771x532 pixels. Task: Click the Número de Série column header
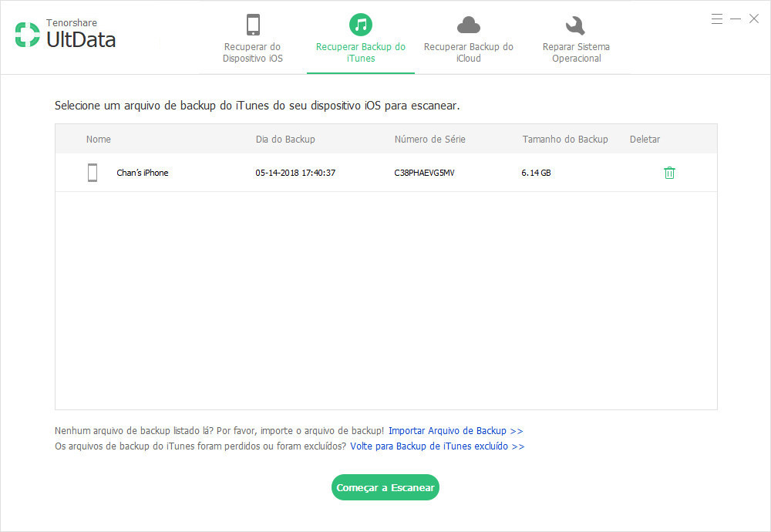click(429, 139)
